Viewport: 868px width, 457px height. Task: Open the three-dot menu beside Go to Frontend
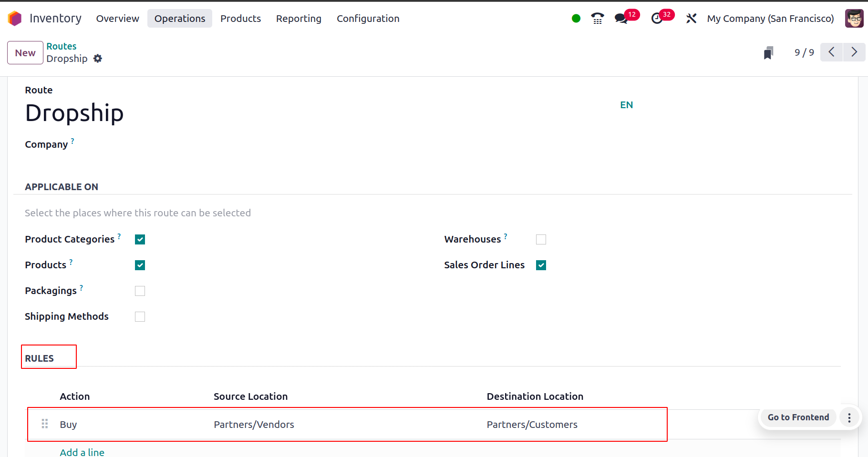point(849,417)
